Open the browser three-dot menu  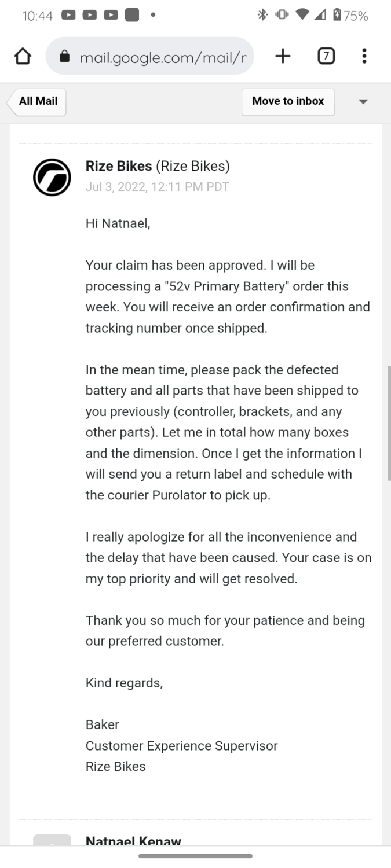click(364, 56)
